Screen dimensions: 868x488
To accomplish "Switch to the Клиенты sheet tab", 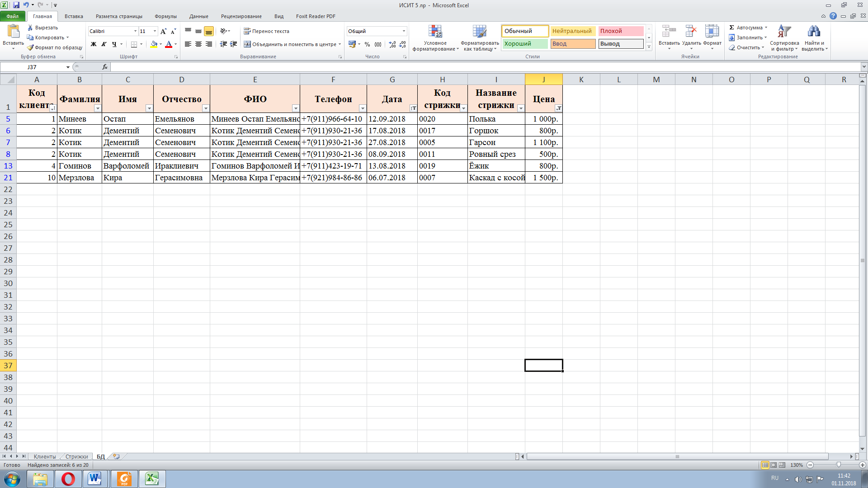I will [x=44, y=457].
